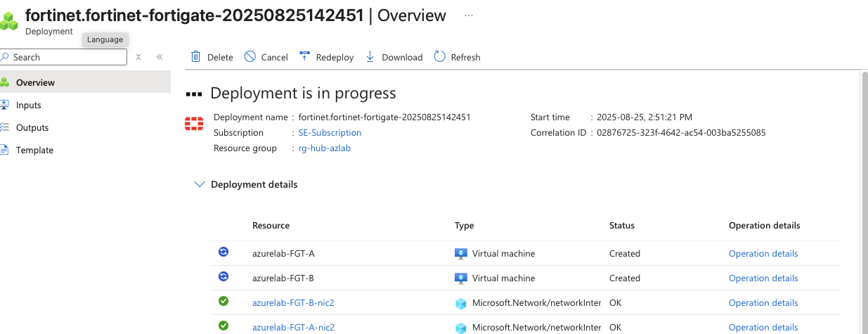Click the Delete trash icon
The height and width of the screenshot is (334, 868).
point(196,57)
